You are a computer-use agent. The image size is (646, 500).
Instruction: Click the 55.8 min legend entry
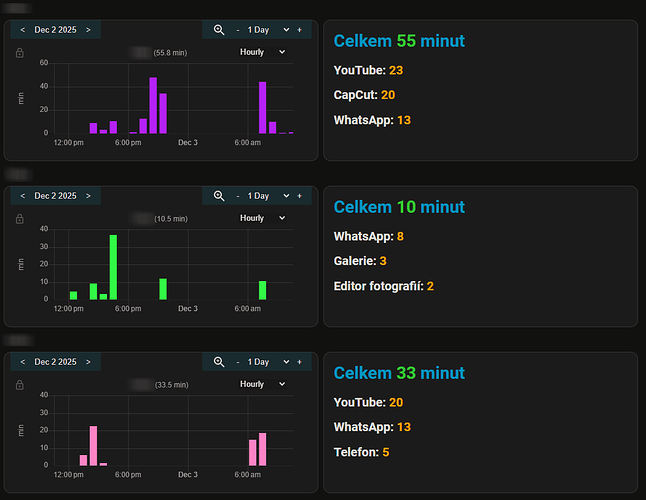[160, 52]
